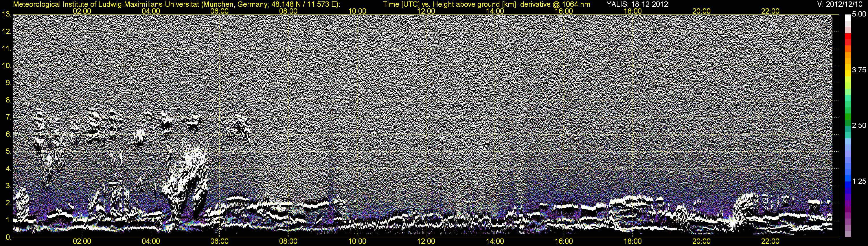Screen dimensions: 868x246
Task: Click the 'YALIS: 18-12-2012' date label
Action: pos(637,4)
